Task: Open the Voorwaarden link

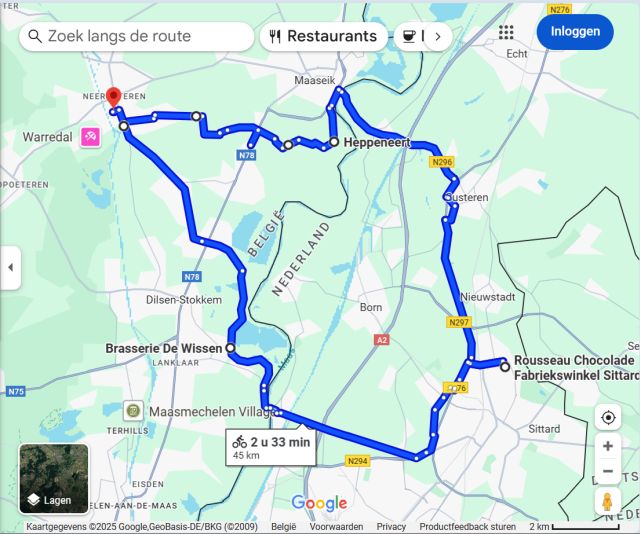Action: [336, 527]
